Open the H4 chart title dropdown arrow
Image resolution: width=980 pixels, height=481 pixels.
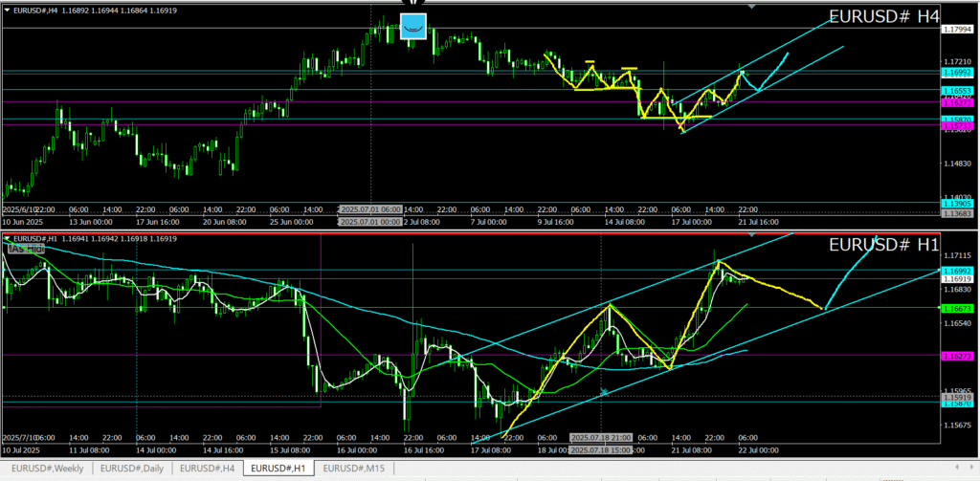click(x=8, y=10)
